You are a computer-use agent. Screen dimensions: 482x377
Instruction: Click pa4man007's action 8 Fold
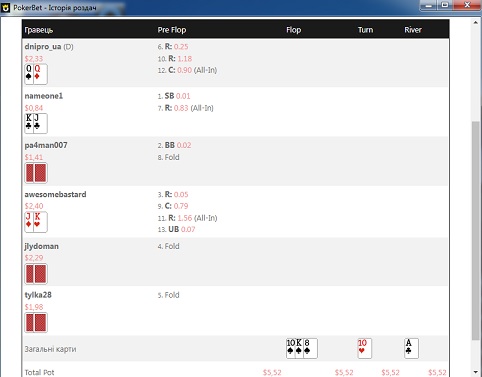168,157
